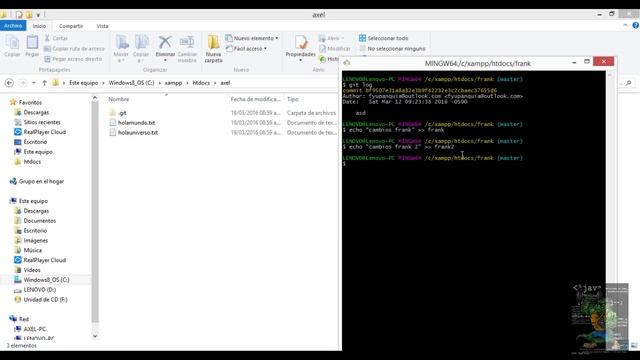Screen dimensions: 640x360
Task: Open recent locations dropdown arrow
Action: coord(34,83)
